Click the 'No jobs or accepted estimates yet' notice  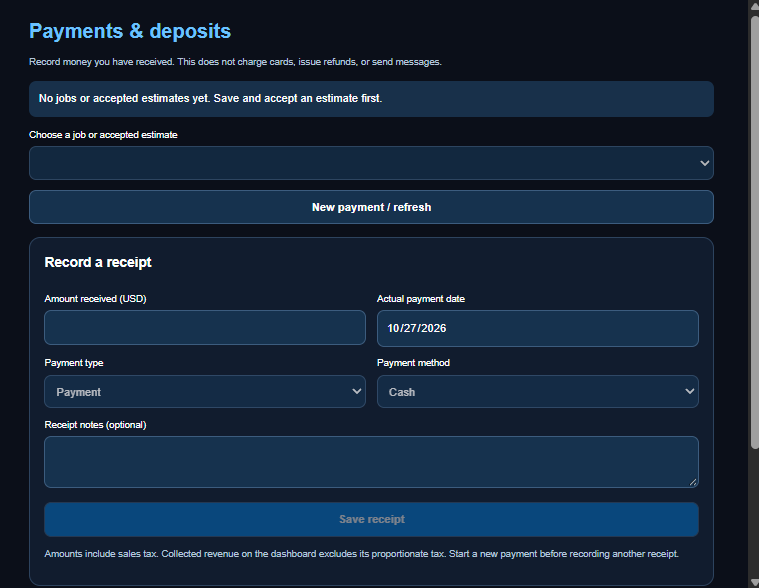click(x=371, y=99)
